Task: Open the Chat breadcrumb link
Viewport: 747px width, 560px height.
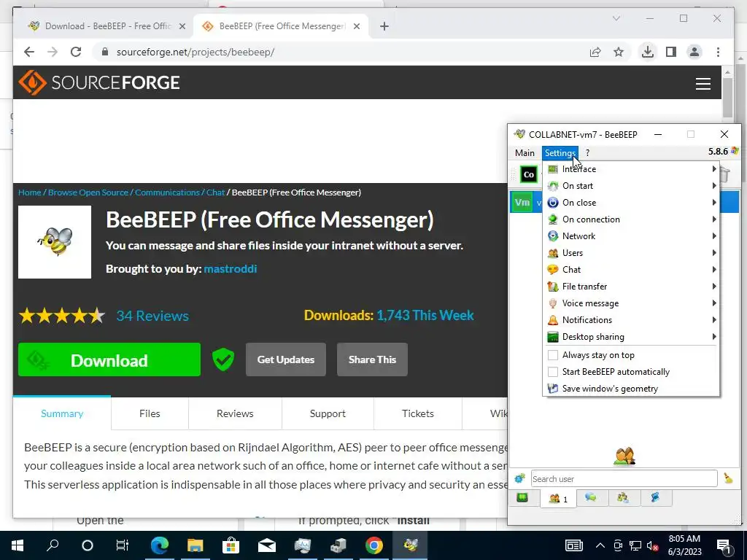Action: [x=215, y=192]
